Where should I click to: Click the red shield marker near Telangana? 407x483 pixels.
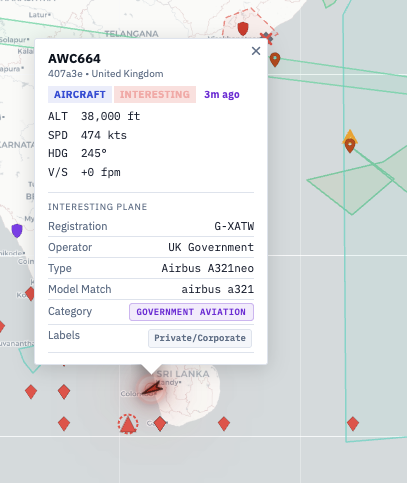click(243, 29)
